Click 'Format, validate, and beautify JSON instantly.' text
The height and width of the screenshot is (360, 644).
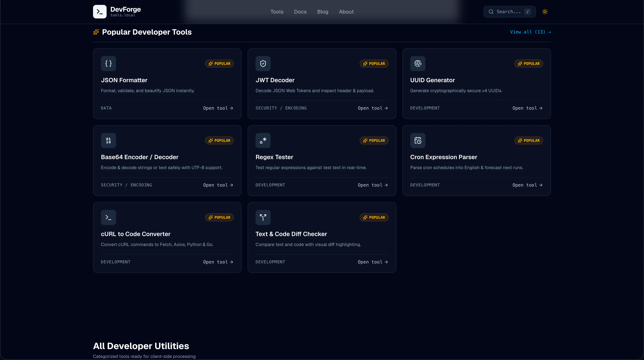click(x=147, y=91)
